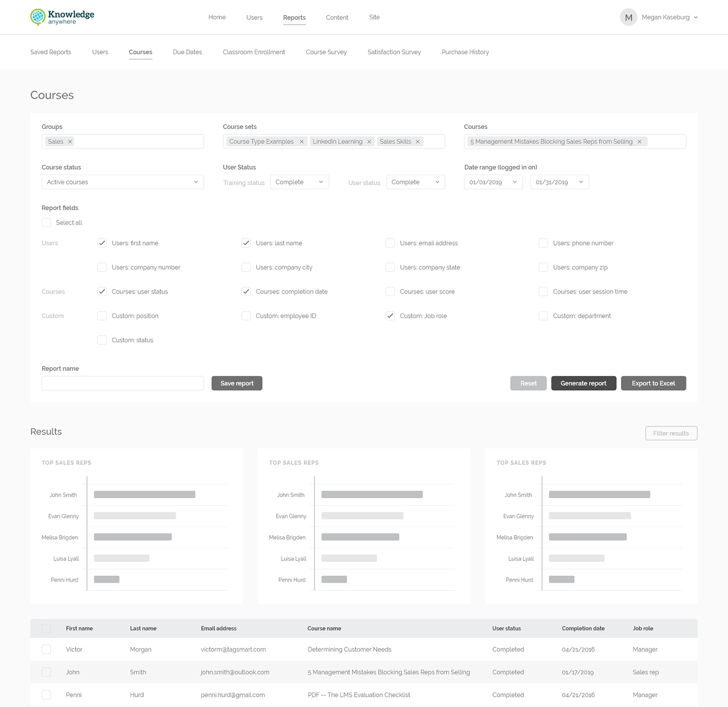Remove the Course Type Examples tag
The width and height of the screenshot is (728, 707).
[301, 141]
